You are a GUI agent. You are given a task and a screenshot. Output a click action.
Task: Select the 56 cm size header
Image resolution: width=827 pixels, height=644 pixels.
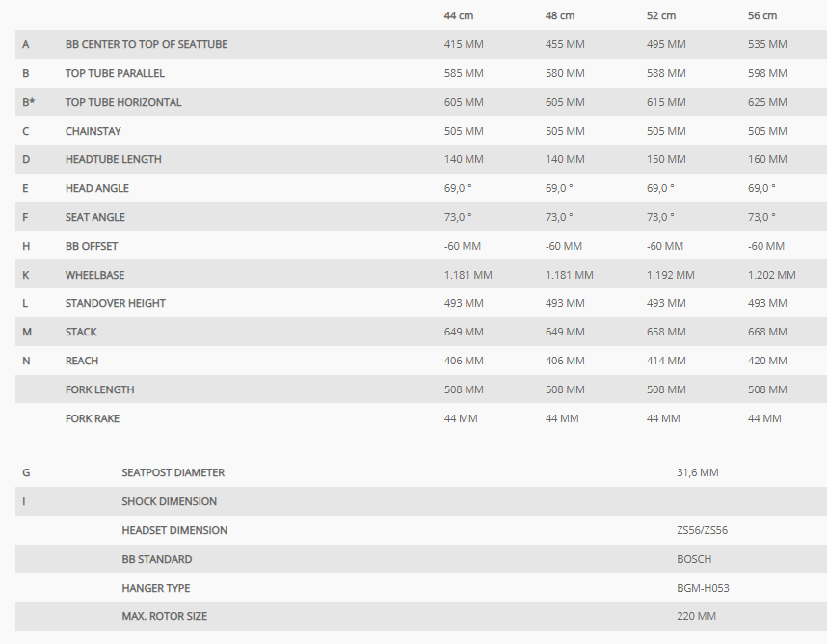762,15
